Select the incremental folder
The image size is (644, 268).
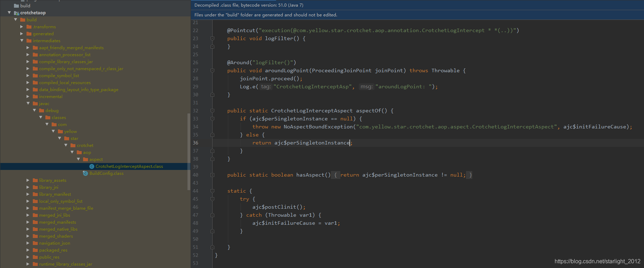[x=51, y=97]
